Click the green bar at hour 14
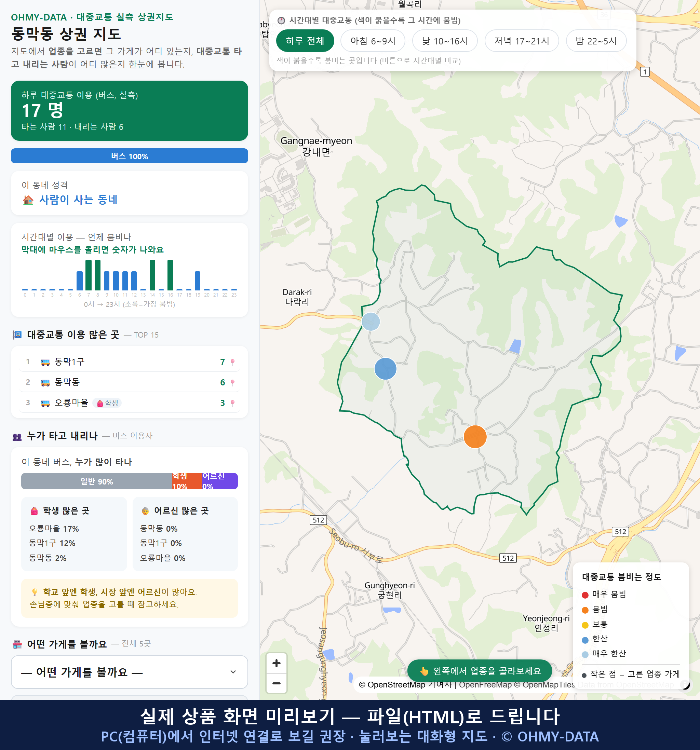This screenshot has height=750, width=700. tap(152, 275)
